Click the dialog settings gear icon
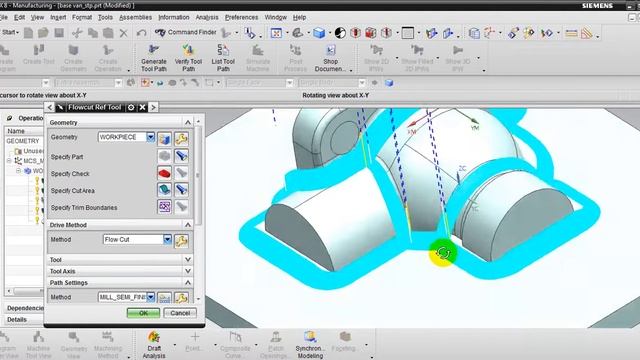Screen dimensions: 640x360 [131, 107]
